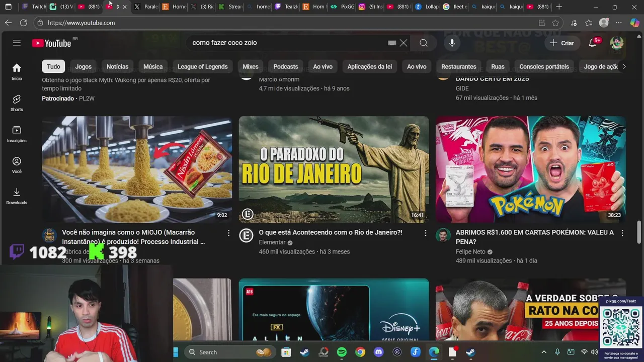The width and height of the screenshot is (644, 362).
Task: Open Inscrições in the sidebar
Action: tap(17, 134)
